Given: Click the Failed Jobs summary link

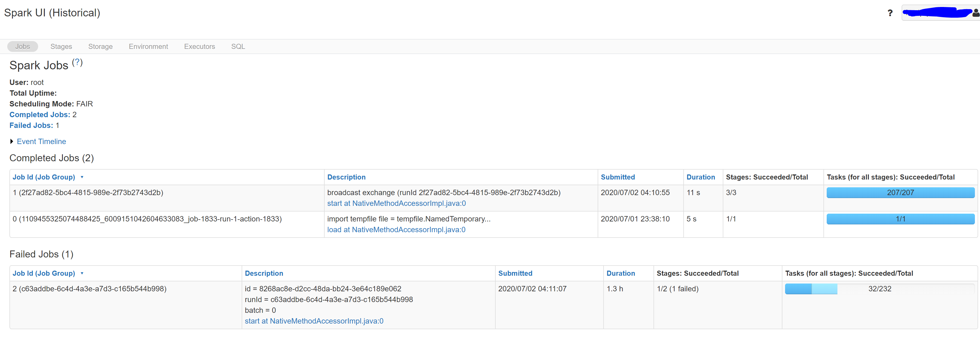Looking at the screenshot, I should pyautogui.click(x=31, y=125).
